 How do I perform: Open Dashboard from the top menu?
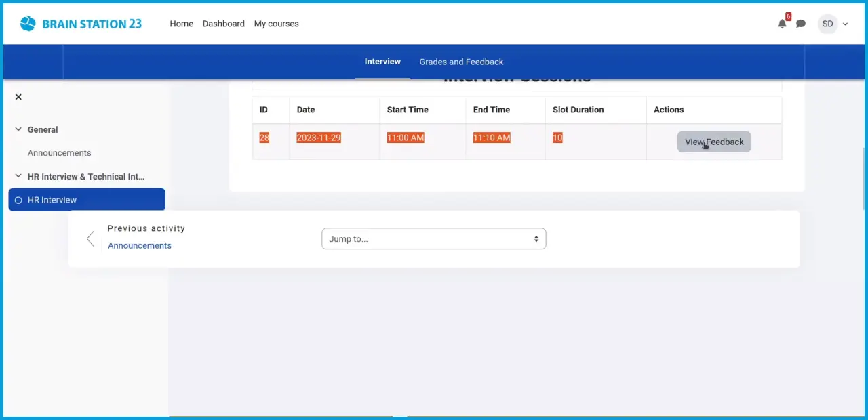click(x=223, y=23)
